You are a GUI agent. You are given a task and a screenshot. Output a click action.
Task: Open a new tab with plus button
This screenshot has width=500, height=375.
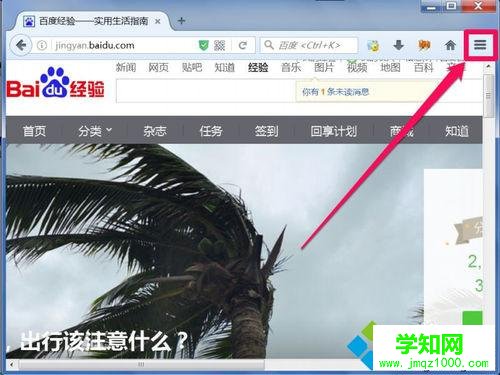182,21
